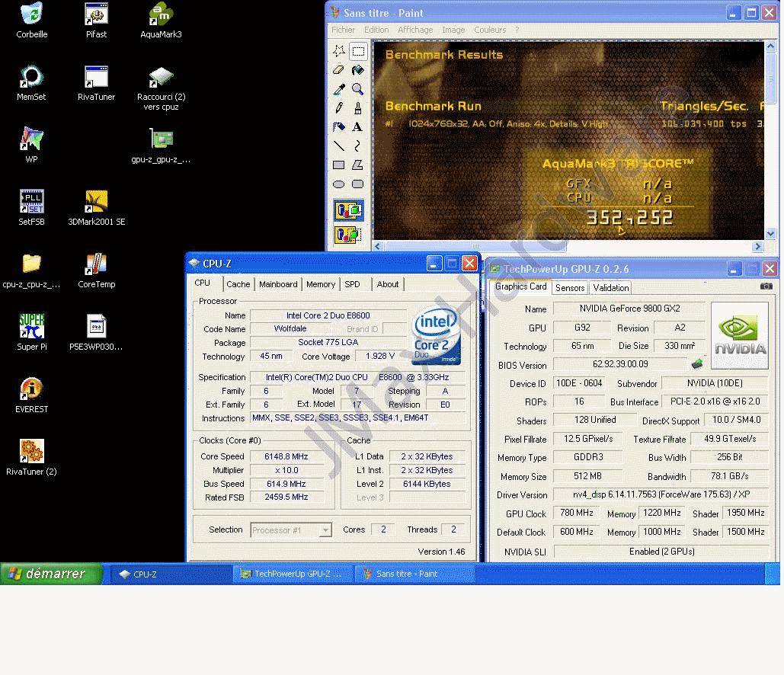Screen dimensions: 784x675
Task: Switch to the Cache tab in CPU-Z
Action: coord(238,284)
